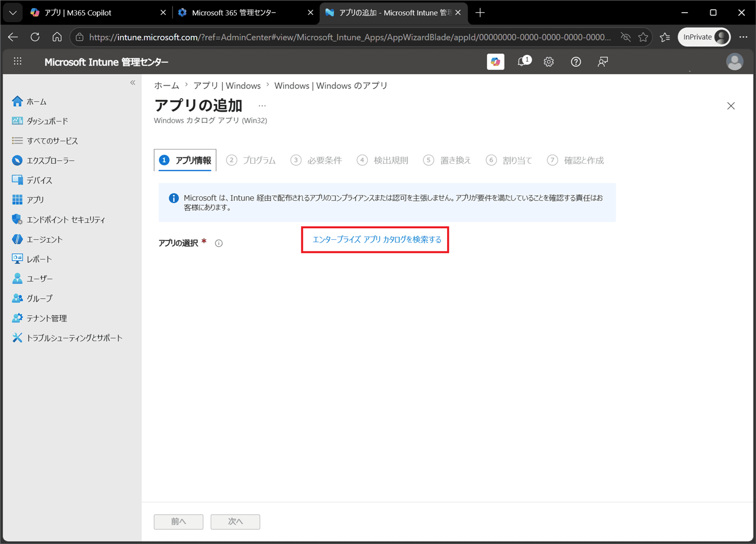Click the site info lock icon
Image resolution: width=756 pixels, height=544 pixels.
coord(80,37)
